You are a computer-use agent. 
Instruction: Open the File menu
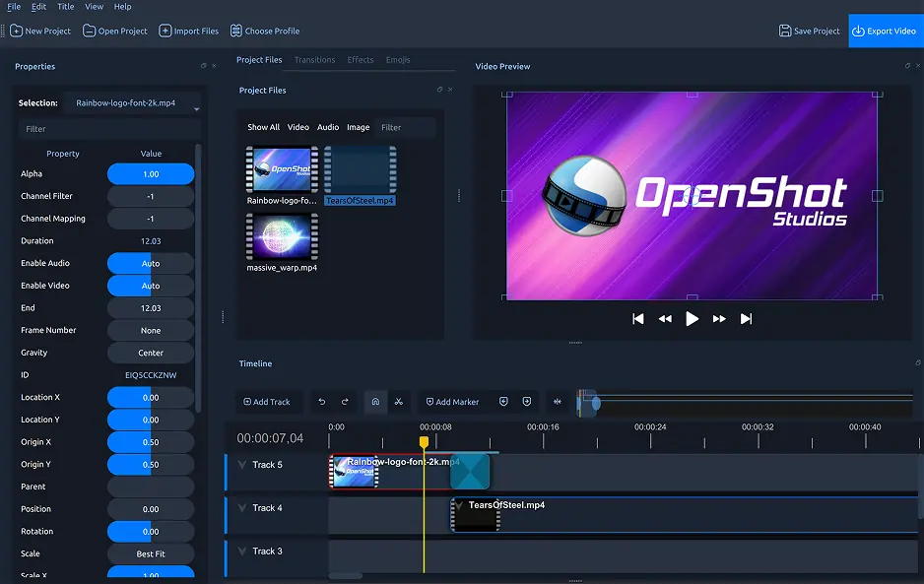(14, 7)
